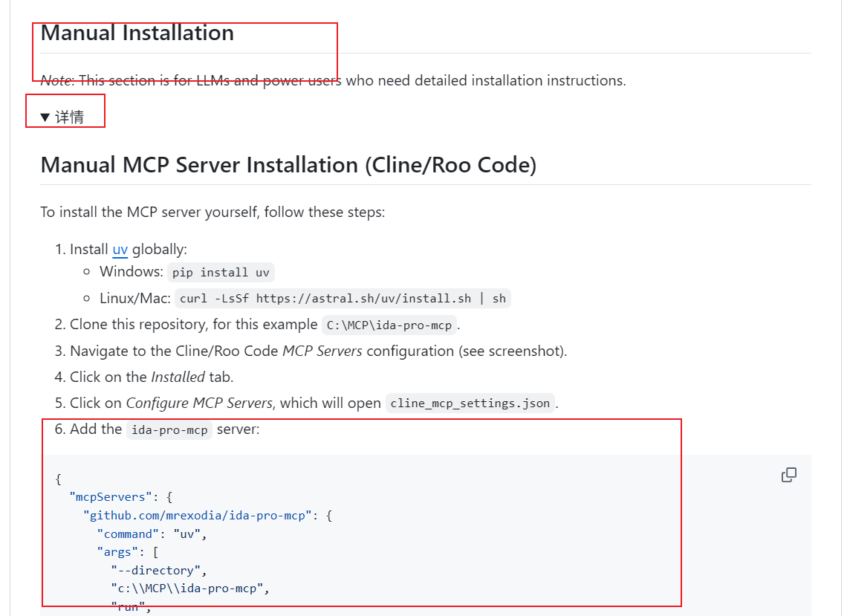Click the 'pip install uv' code snippet
Screen dimensions: 850x616
coord(221,273)
